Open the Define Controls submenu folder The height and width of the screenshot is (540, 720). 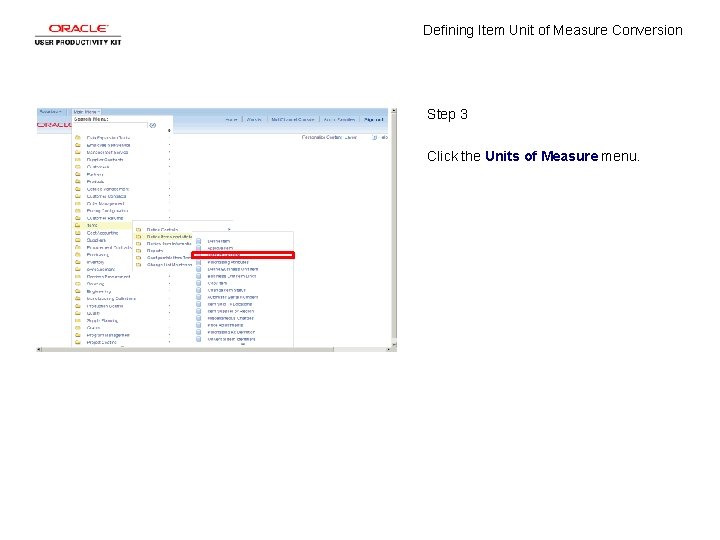pyautogui.click(x=162, y=230)
